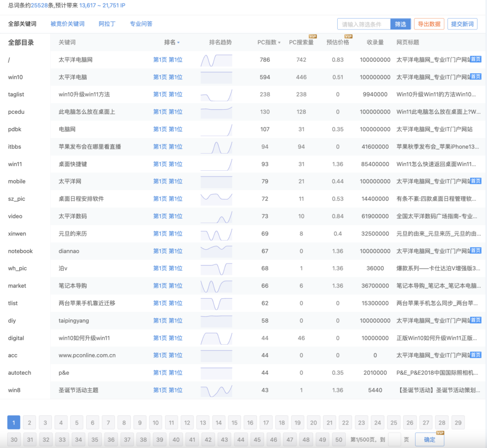The height and width of the screenshot is (448, 487).
Task: Open the 专业问答 tab
Action: click(x=141, y=24)
